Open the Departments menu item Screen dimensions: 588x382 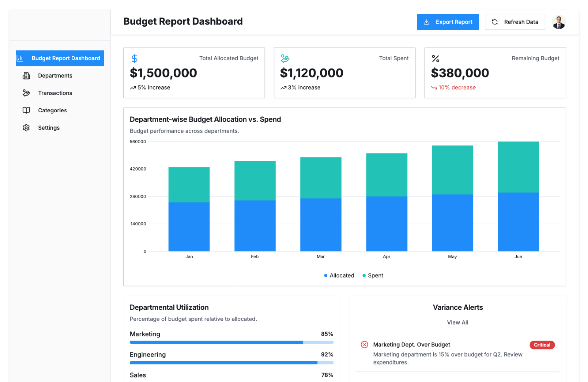click(x=55, y=76)
